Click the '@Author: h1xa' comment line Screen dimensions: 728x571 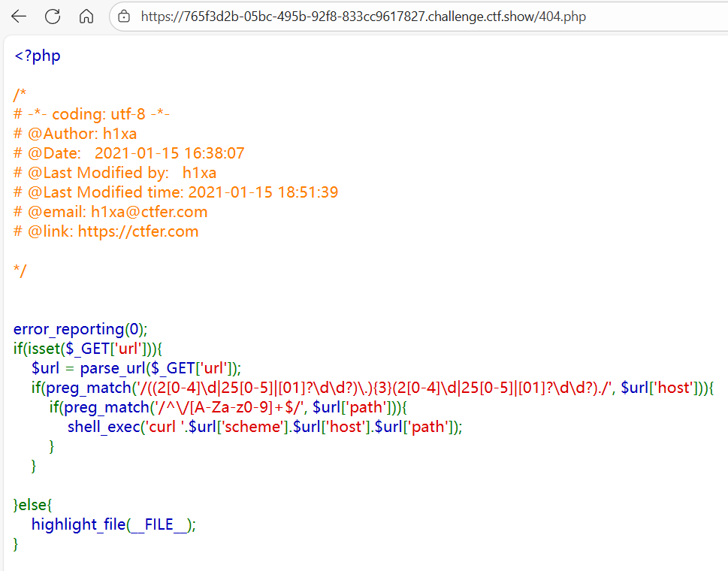click(75, 134)
